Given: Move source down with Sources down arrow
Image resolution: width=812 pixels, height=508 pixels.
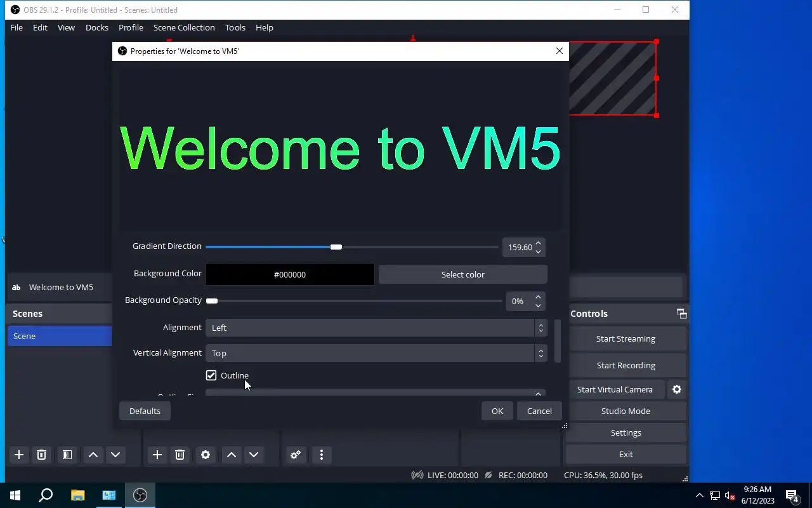Looking at the screenshot, I should click(254, 455).
